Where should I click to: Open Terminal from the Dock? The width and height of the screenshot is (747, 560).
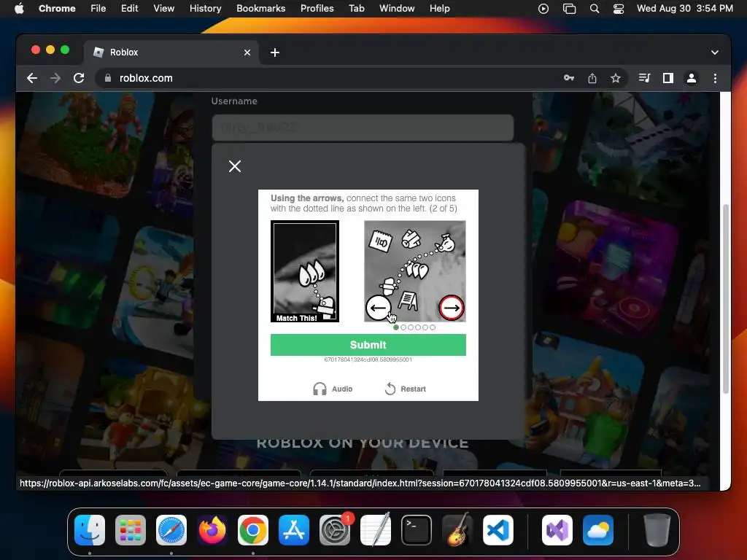[x=417, y=530]
